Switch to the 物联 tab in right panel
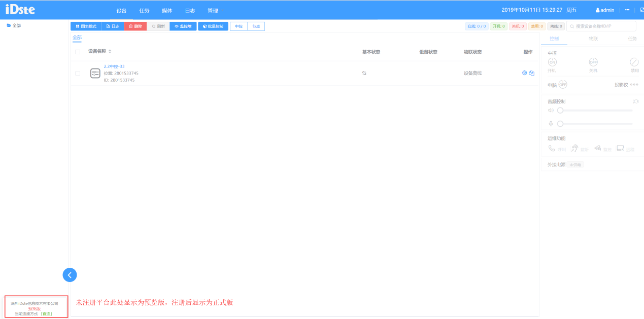Screen dimensions: 644x319 click(x=593, y=39)
